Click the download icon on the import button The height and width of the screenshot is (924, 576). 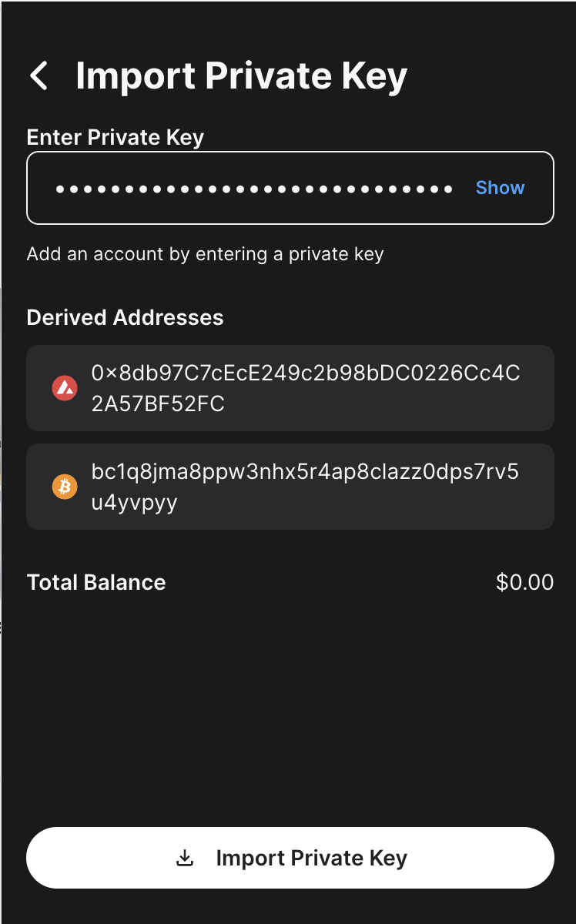[x=185, y=859]
